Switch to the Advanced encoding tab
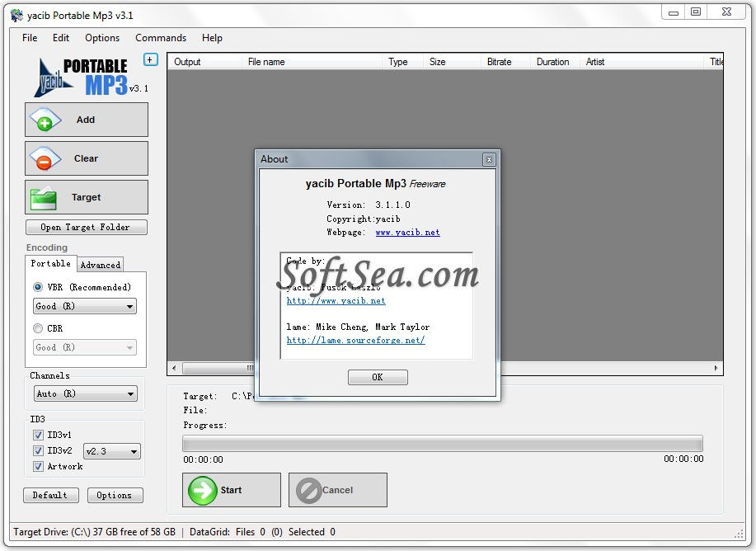Image resolution: width=756 pixels, height=551 pixels. [101, 265]
